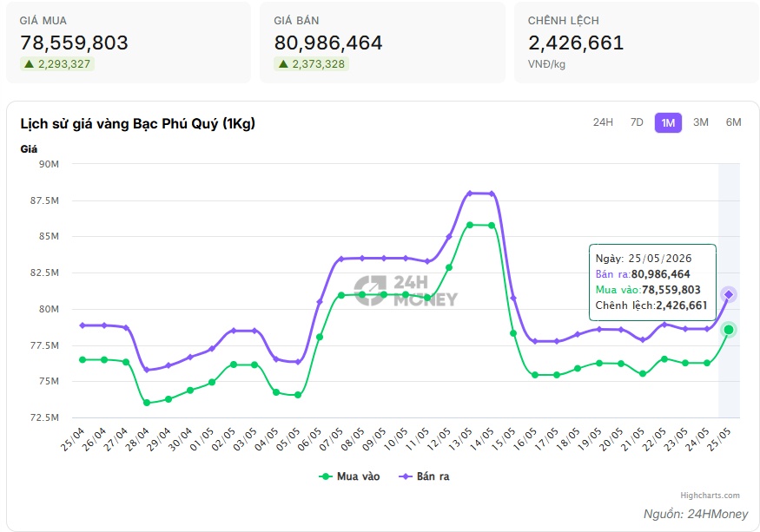Click the green up-arrow under Giá bán
Screen dimensions: 760x532
283,64
